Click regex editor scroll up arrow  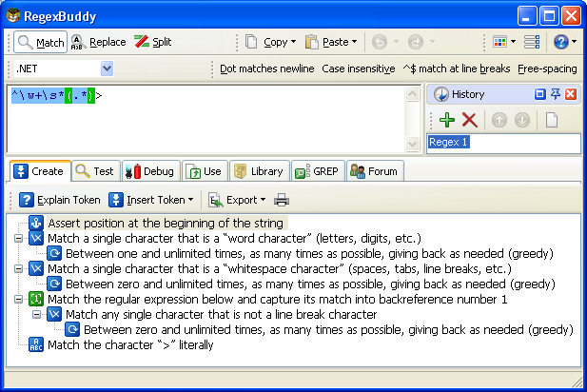pos(412,93)
